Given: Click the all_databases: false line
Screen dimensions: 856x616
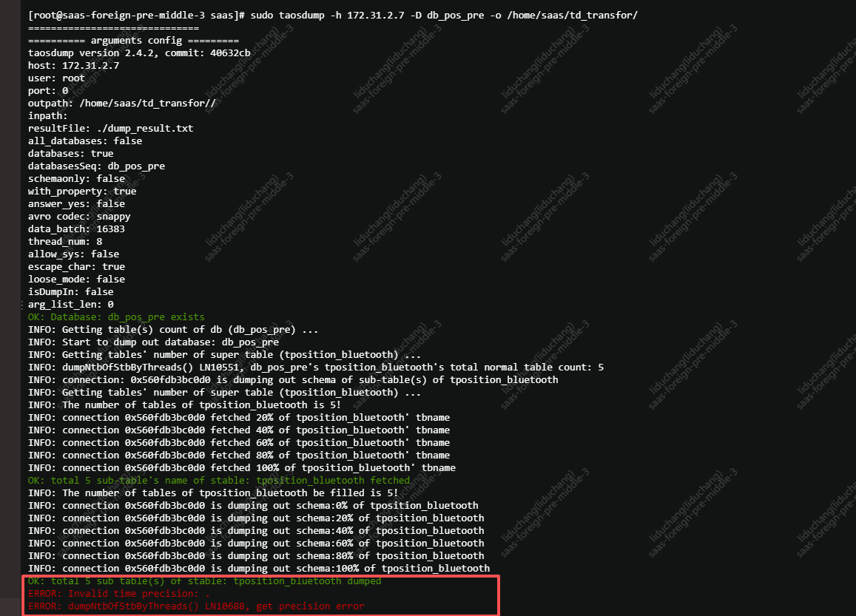Looking at the screenshot, I should [85, 141].
